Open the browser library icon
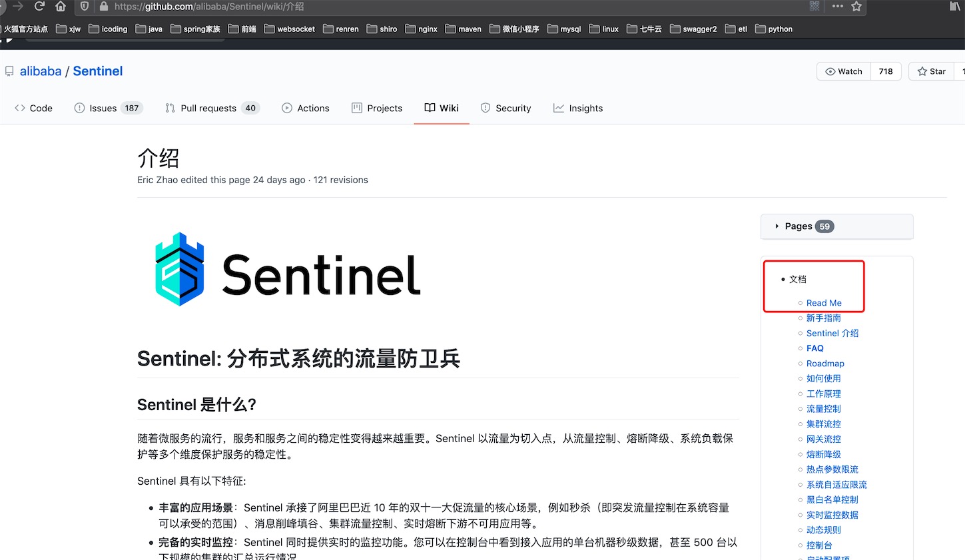This screenshot has width=965, height=560. 955,7
